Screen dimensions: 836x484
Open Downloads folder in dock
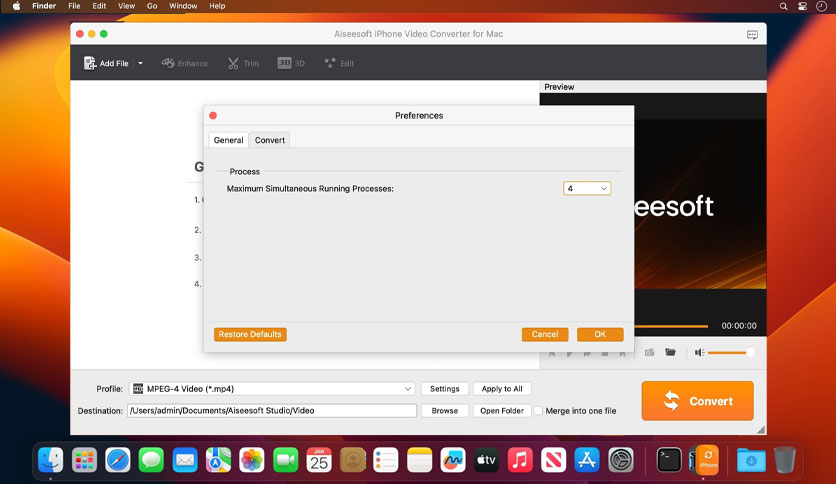point(751,459)
